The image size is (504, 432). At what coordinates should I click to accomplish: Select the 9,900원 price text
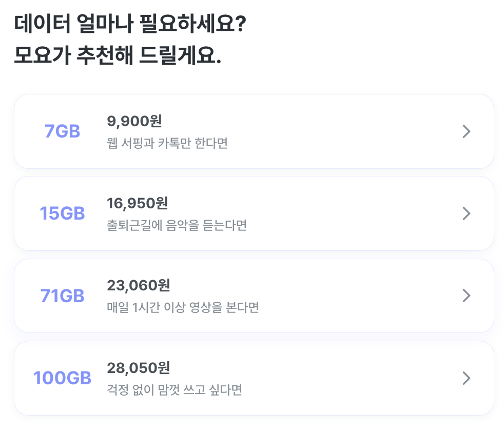point(134,122)
